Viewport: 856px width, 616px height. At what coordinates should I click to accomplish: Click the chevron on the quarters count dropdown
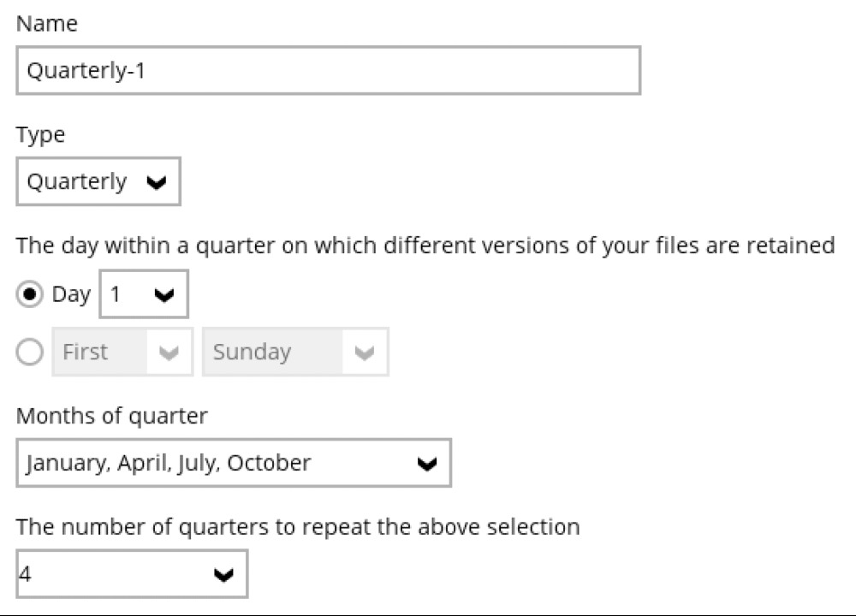click(223, 573)
